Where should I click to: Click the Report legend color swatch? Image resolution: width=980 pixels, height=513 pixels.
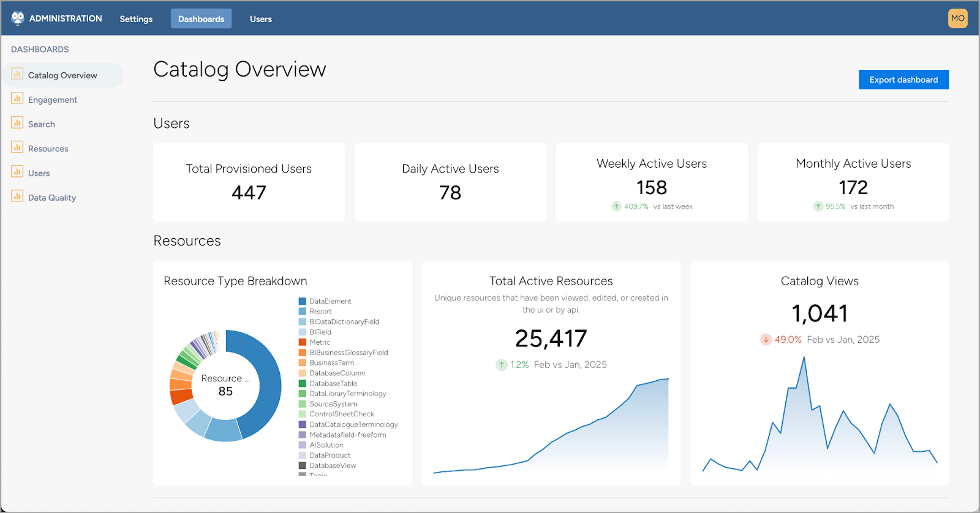302,311
